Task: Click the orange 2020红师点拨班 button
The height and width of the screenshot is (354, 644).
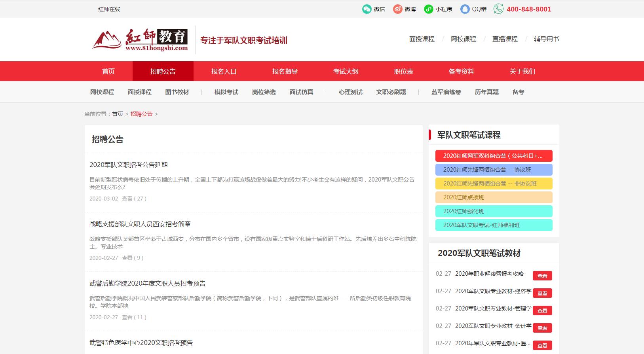Action: point(494,197)
